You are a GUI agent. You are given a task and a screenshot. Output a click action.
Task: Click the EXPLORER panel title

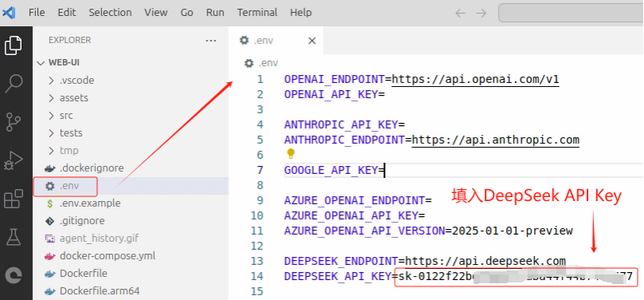(70, 40)
